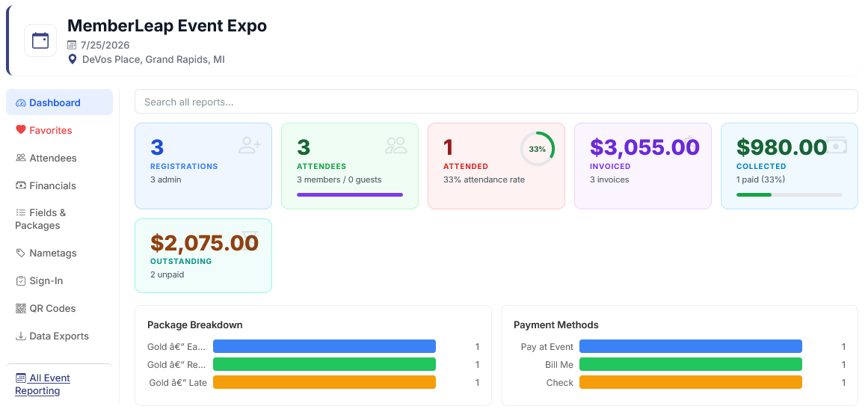The width and height of the screenshot is (868, 415).
Task: Click the Financials money icon
Action: 21,185
